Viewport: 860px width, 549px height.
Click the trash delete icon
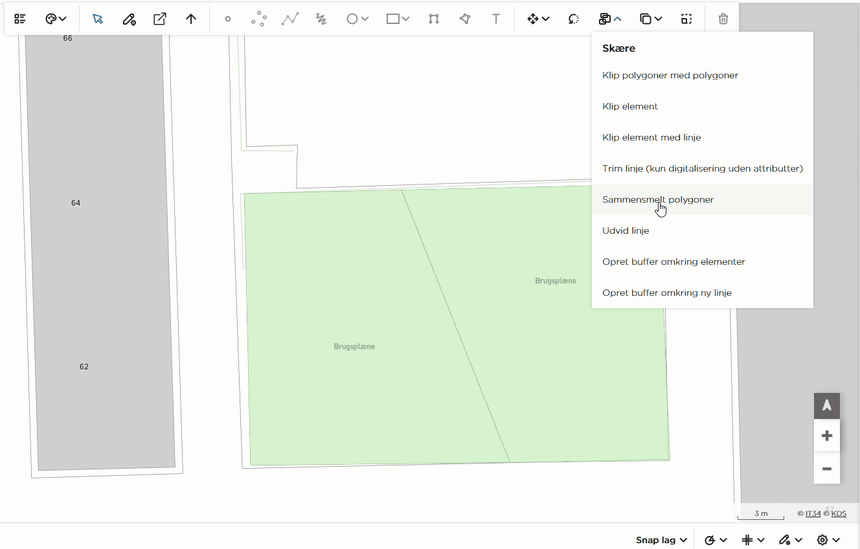[723, 19]
